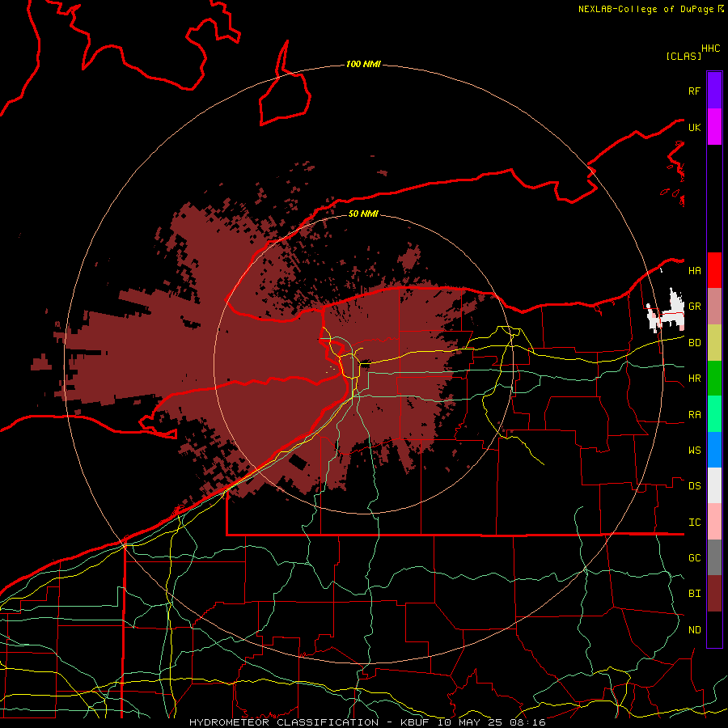Click the small black rectangular gap in the echo

[x=298, y=463]
